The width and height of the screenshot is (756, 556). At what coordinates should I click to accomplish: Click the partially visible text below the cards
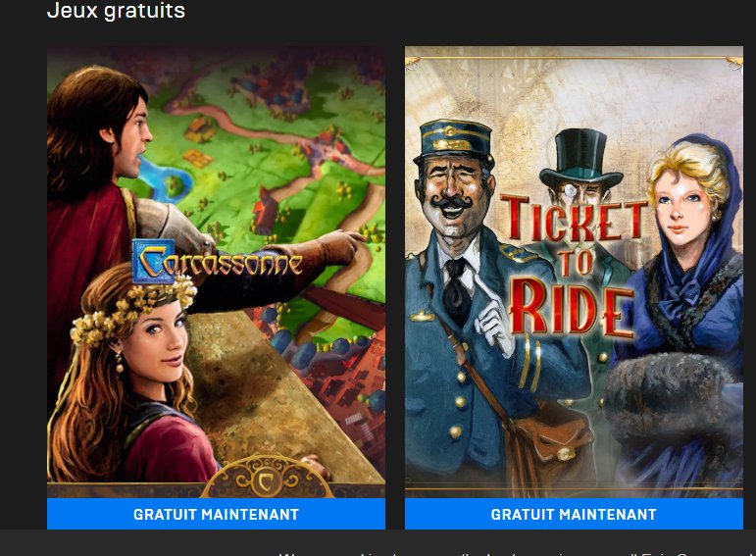517,554
